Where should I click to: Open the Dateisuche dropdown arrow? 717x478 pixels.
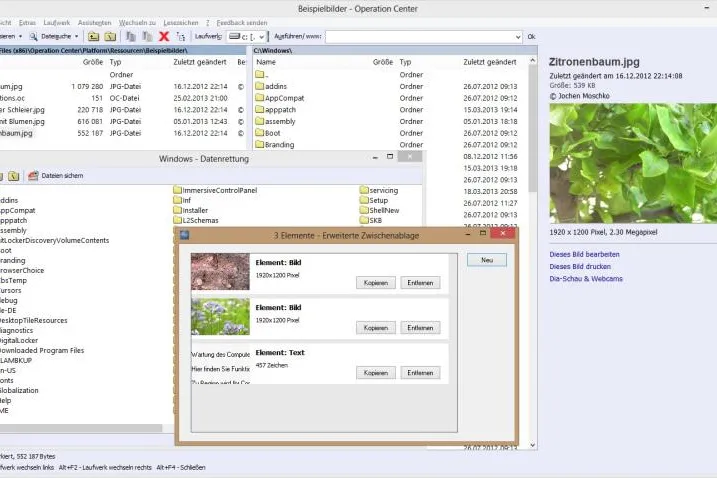click(76, 36)
